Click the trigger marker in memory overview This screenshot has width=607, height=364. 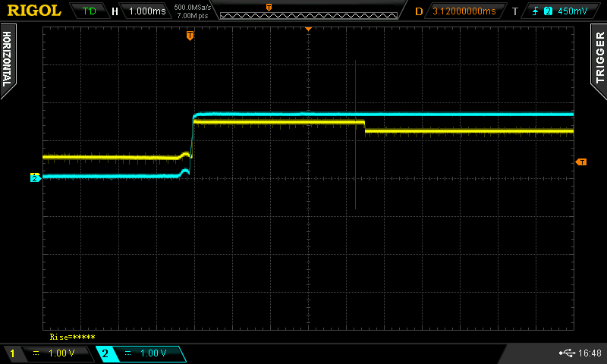[x=269, y=8]
